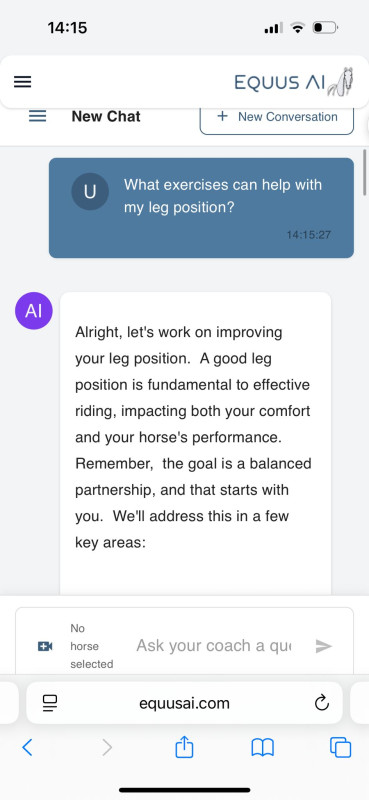Image resolution: width=369 pixels, height=800 pixels.
Task: Tap the equusai.com address bar
Action: tap(184, 703)
